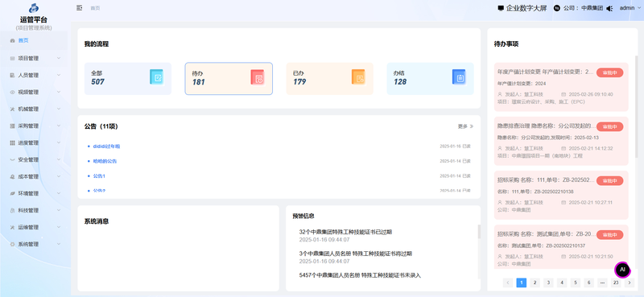Click warning 3个中鼎集团人员名册 特殊工种技能证书将过期
This screenshot has width=644, height=297.
[x=355, y=254]
